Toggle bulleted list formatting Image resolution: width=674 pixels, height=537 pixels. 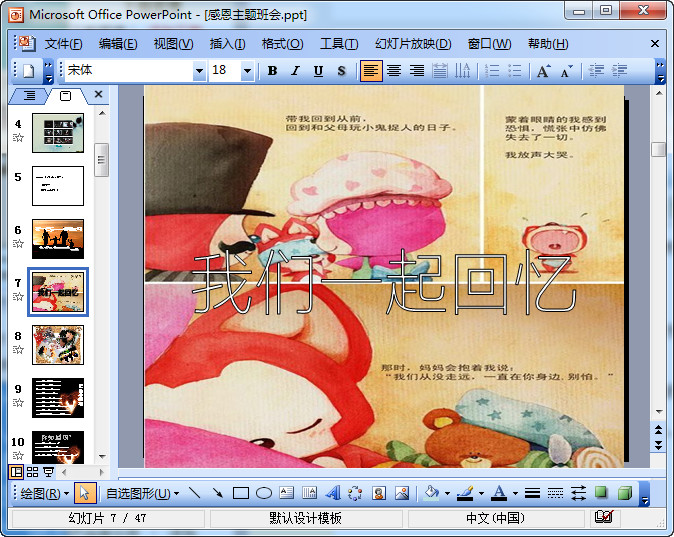(515, 71)
